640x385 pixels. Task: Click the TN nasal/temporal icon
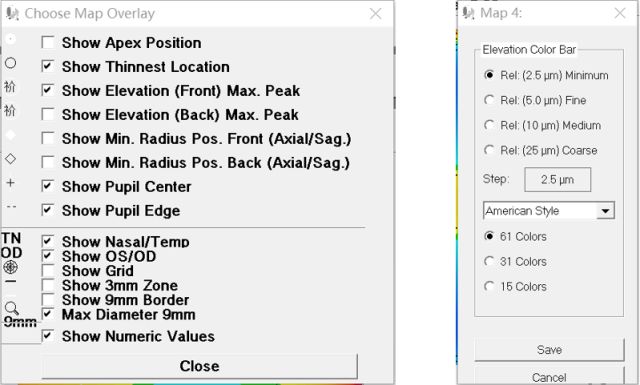pyautogui.click(x=11, y=238)
